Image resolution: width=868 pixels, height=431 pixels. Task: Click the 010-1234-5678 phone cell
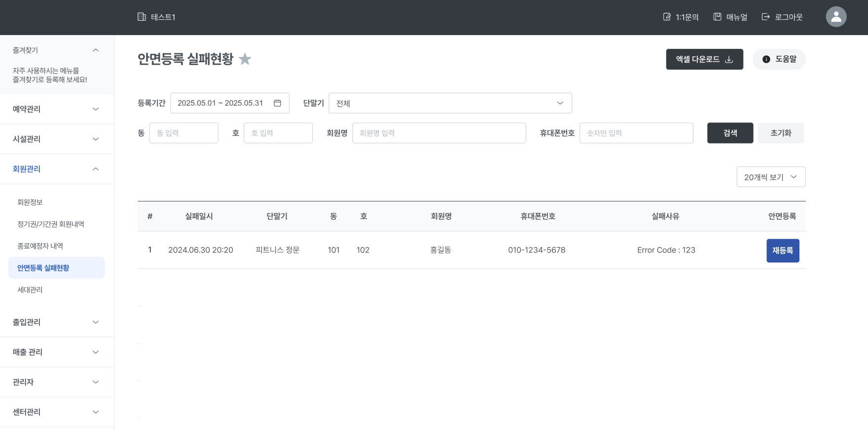(x=537, y=250)
